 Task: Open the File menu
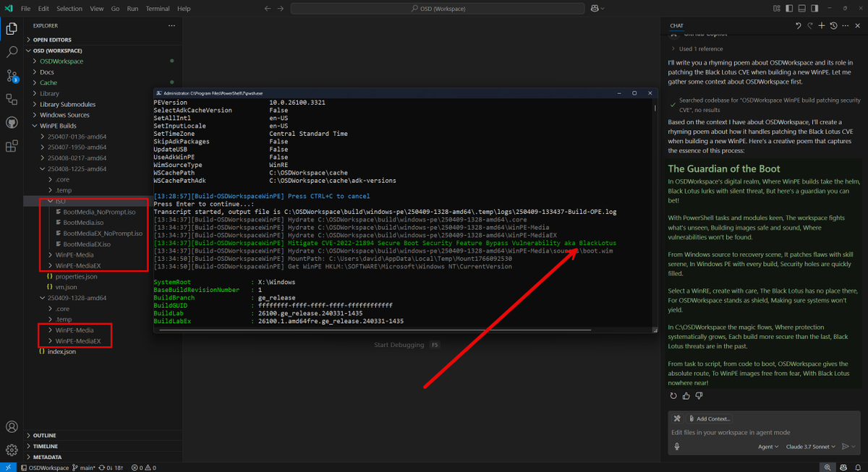pos(25,9)
